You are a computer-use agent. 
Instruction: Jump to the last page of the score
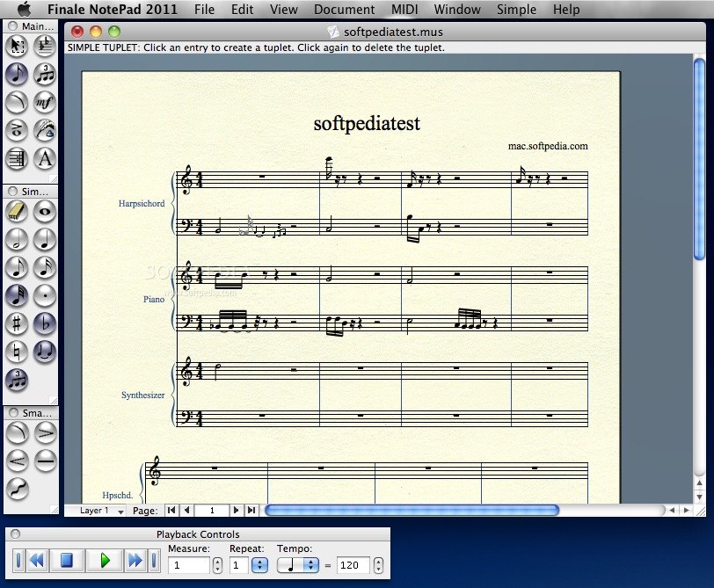(250, 510)
